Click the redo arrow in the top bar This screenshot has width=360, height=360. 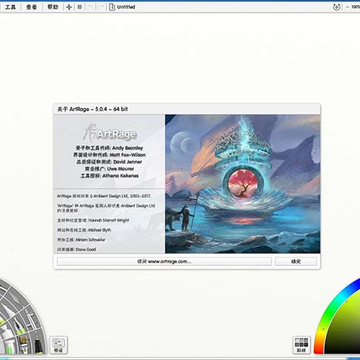[101, 7]
